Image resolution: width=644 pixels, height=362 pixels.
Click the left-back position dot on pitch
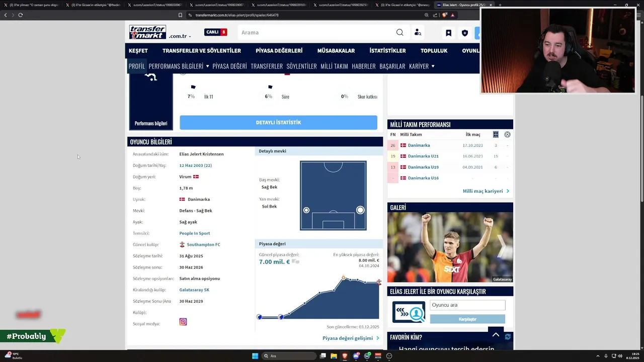[x=306, y=210]
